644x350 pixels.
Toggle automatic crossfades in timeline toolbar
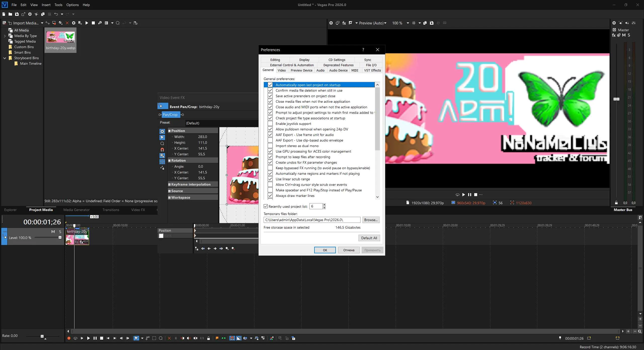point(239,338)
